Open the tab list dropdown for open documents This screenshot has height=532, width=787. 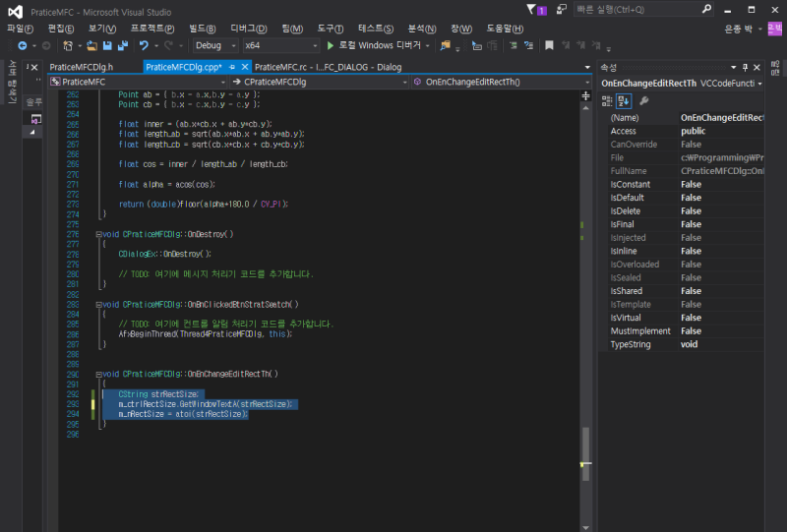tap(587, 67)
